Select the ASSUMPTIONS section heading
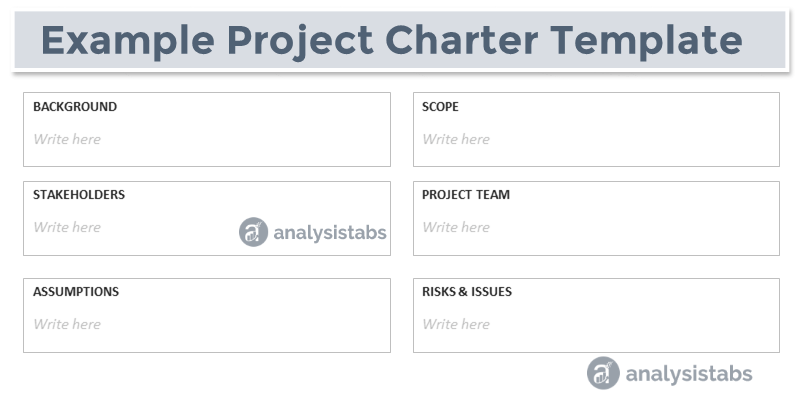 (x=76, y=292)
